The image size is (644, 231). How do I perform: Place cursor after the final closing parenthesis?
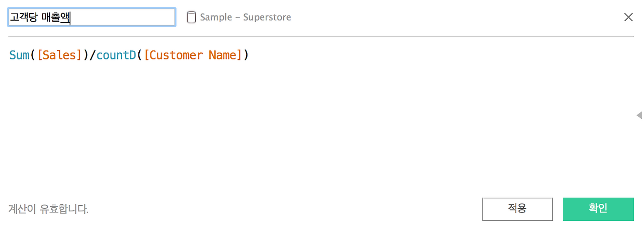250,55
